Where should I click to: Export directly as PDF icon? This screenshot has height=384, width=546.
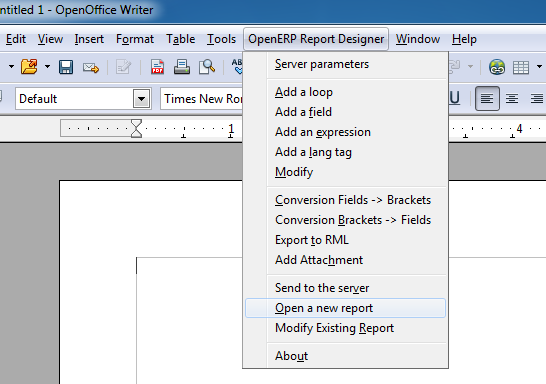coord(157,67)
